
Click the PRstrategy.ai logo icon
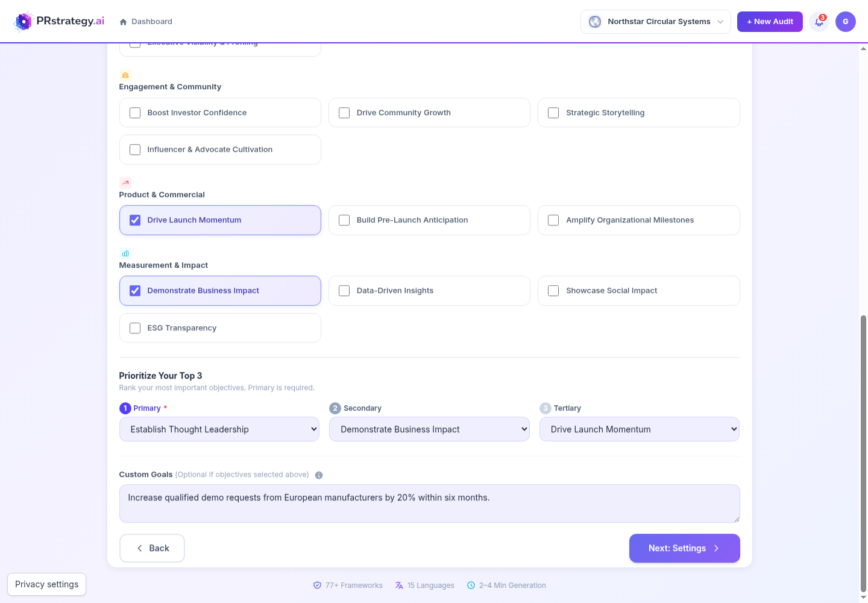(23, 22)
